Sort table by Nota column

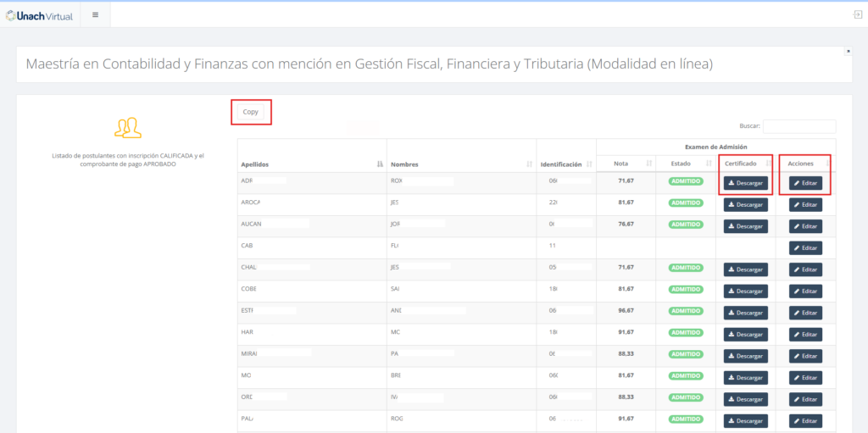coord(626,163)
